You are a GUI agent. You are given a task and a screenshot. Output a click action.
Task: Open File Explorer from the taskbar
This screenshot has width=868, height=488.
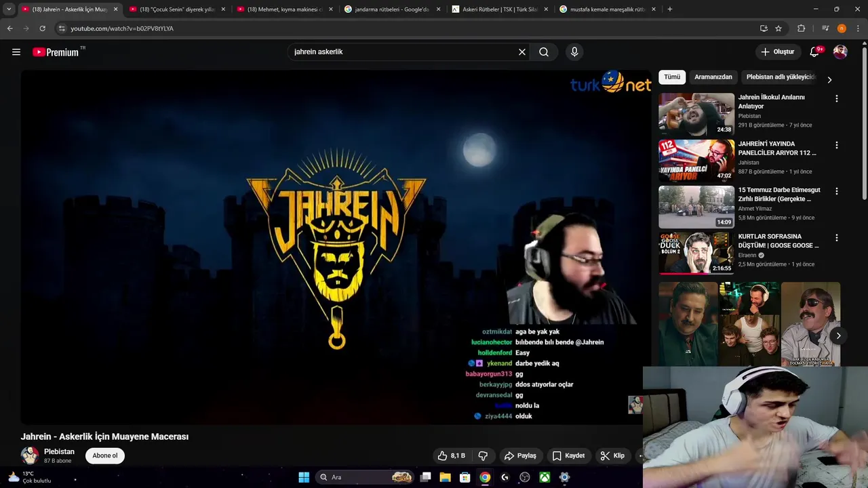[446, 477]
